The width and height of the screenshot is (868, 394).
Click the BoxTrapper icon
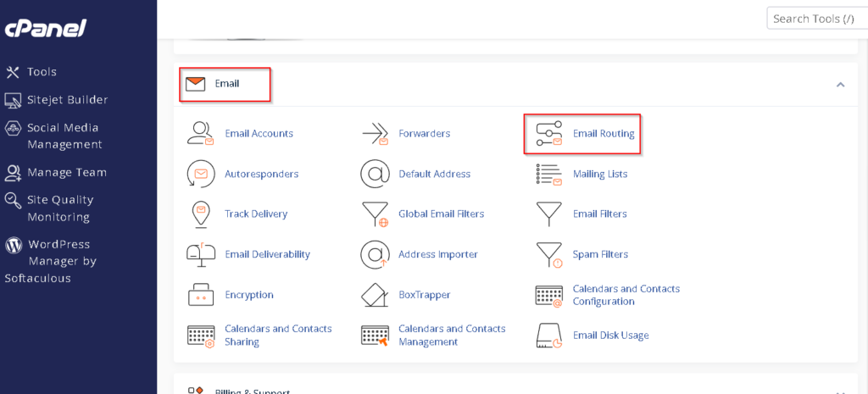click(x=376, y=295)
